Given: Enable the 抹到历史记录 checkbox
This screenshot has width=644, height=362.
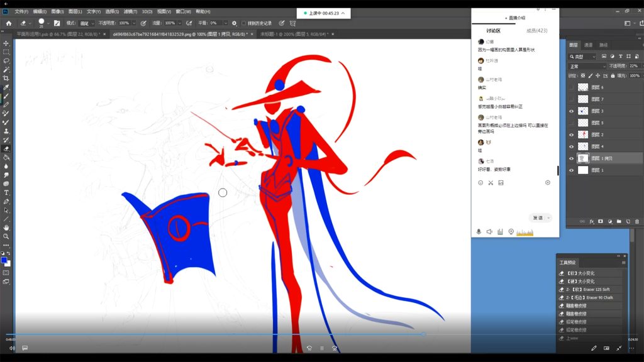Looking at the screenshot, I should tap(244, 23).
